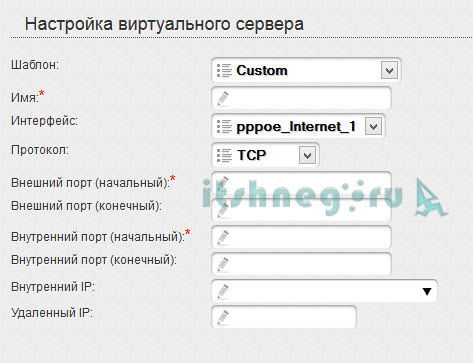Click the Внешний порт (начальный) input field

[x=301, y=183]
